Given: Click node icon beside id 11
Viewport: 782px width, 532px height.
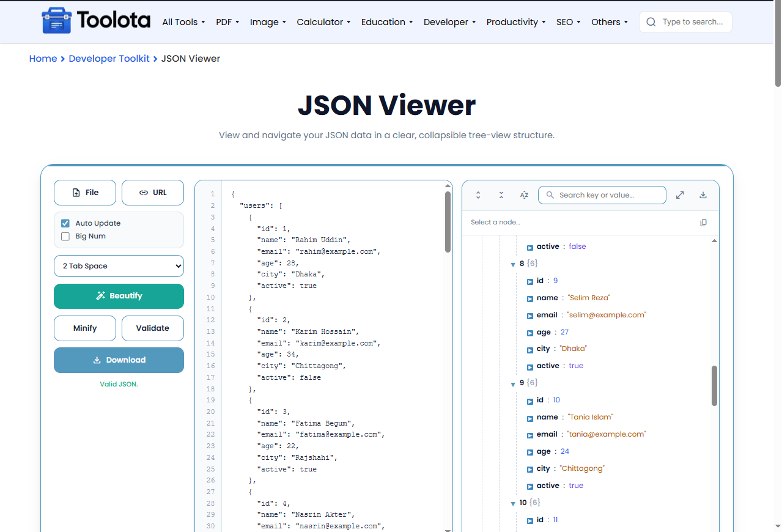Looking at the screenshot, I should pyautogui.click(x=530, y=520).
